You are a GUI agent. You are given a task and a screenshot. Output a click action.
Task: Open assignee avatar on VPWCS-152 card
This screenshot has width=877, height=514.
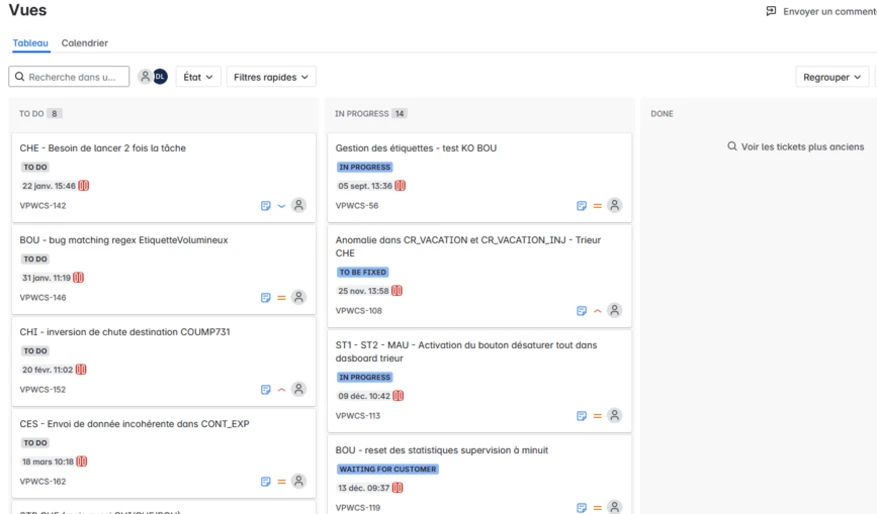coord(299,389)
